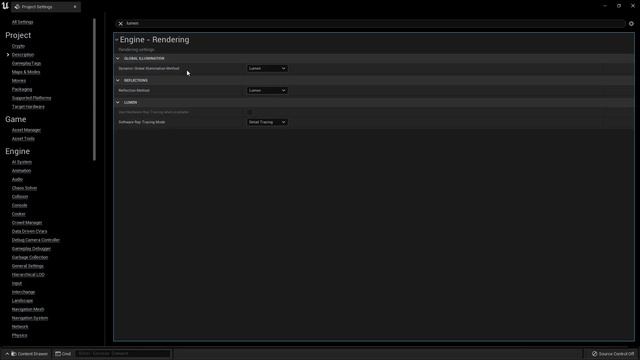Open Packaging settings
Viewport: 640px width, 360px height.
22,89
